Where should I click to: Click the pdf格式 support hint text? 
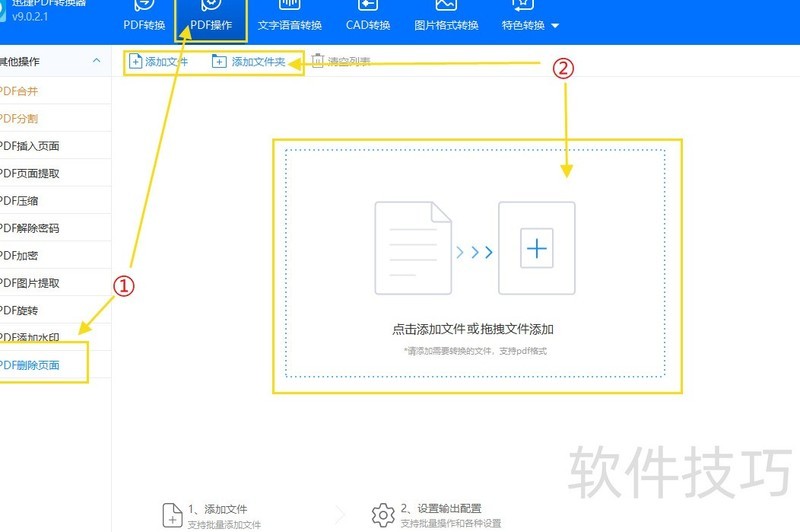coord(475,351)
